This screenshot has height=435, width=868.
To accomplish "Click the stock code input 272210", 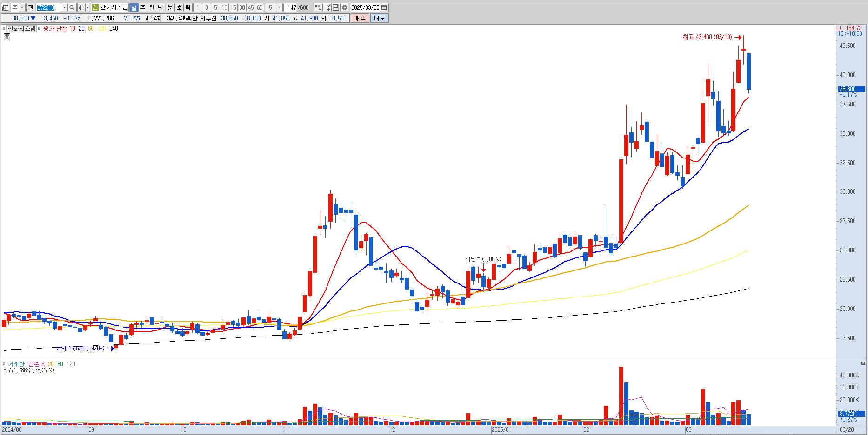I will point(48,7).
